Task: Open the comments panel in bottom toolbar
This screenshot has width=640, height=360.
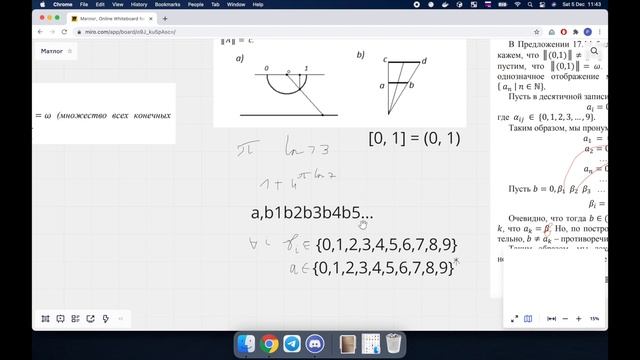Action: coord(60,319)
